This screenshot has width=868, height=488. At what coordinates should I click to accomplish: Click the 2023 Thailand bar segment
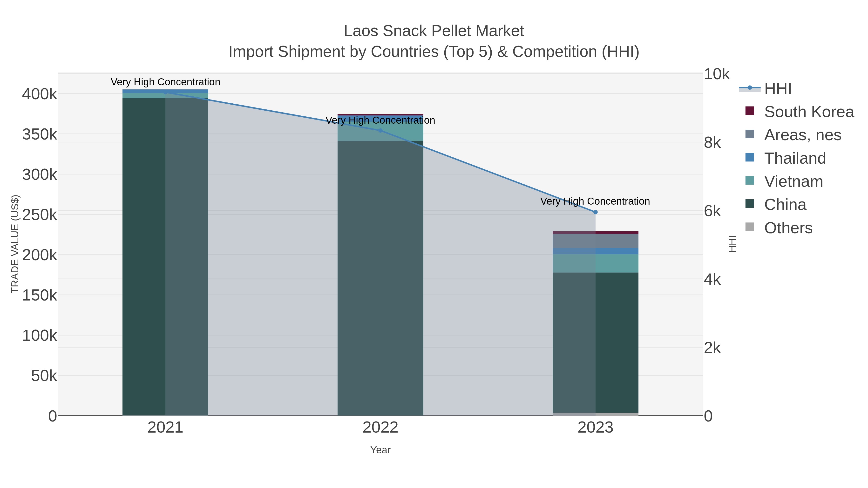[x=595, y=251]
